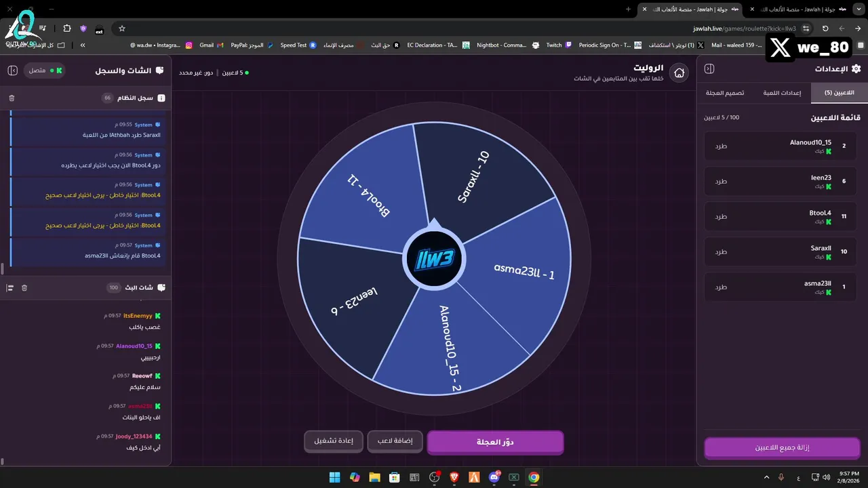Click the chat layout icon beside trash
Screen dimensions: 868x488
tap(10, 288)
